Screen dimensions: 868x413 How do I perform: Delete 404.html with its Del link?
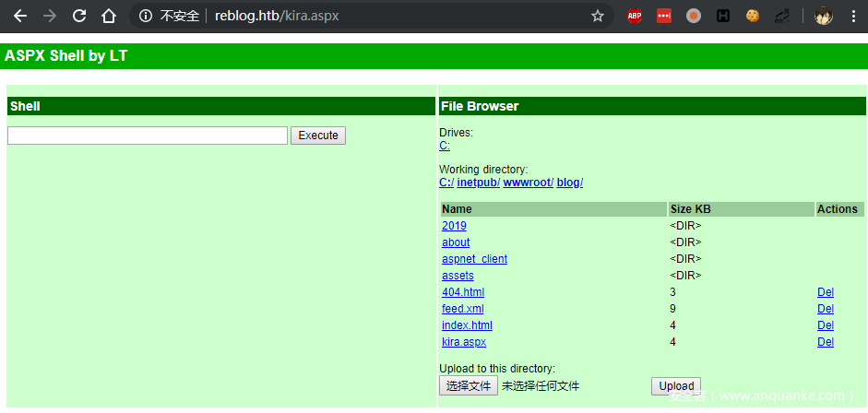pos(826,292)
